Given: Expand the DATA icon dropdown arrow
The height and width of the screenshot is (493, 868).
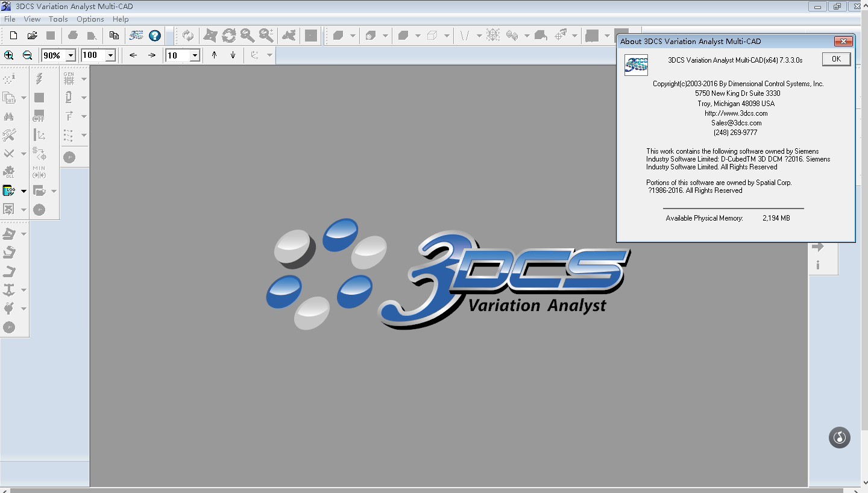Looking at the screenshot, I should click(x=24, y=98).
